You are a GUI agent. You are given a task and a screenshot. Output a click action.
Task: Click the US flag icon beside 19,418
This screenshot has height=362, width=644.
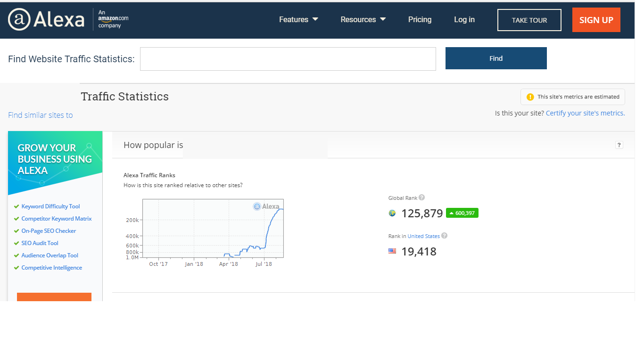392,251
